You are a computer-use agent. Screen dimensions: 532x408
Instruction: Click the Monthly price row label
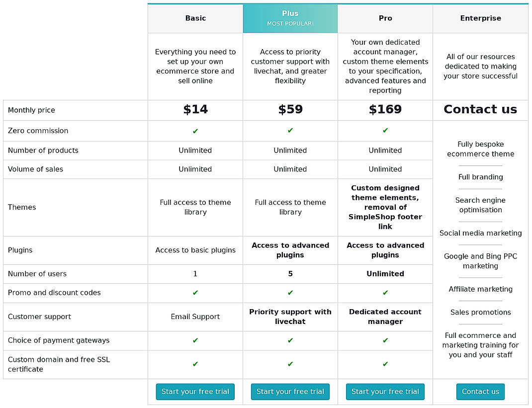(x=31, y=110)
